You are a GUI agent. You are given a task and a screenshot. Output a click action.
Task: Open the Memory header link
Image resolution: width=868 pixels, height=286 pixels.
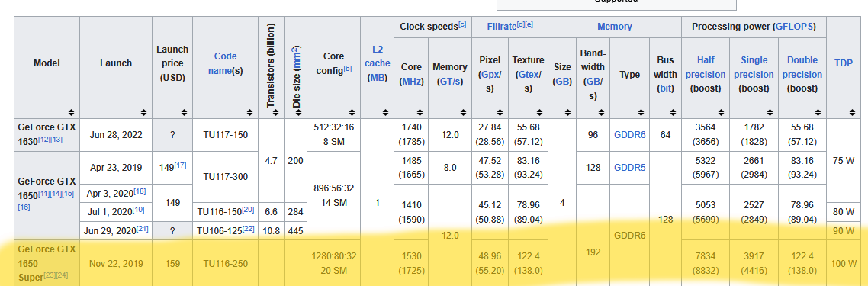pyautogui.click(x=615, y=27)
